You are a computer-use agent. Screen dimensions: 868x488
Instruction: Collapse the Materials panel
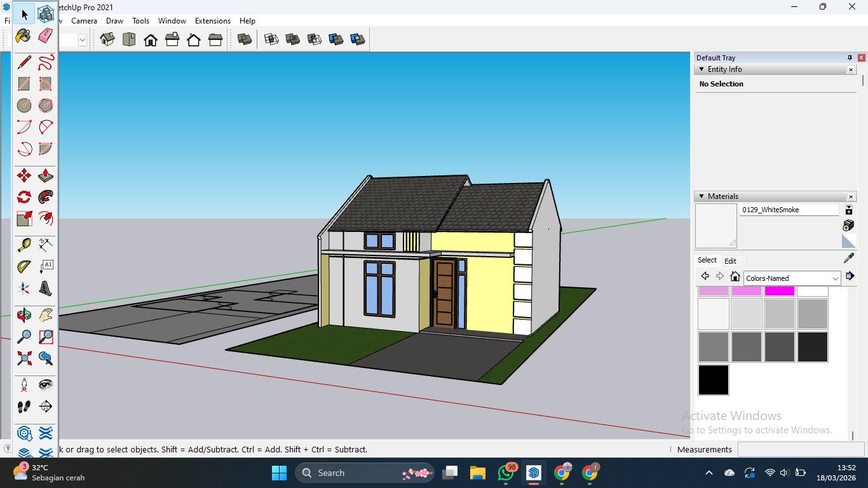click(x=702, y=196)
